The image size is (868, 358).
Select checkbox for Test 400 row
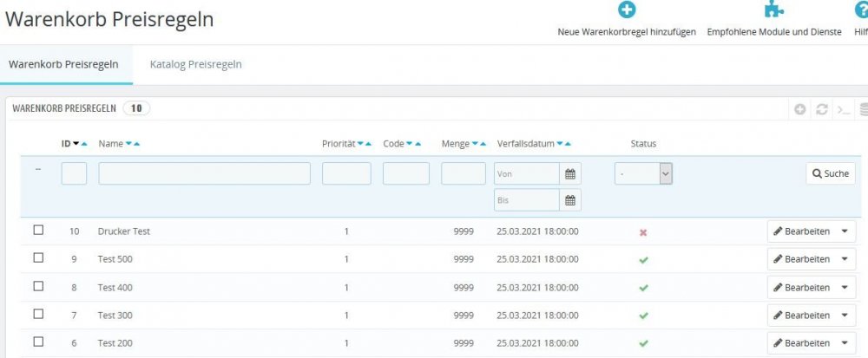tap(38, 286)
